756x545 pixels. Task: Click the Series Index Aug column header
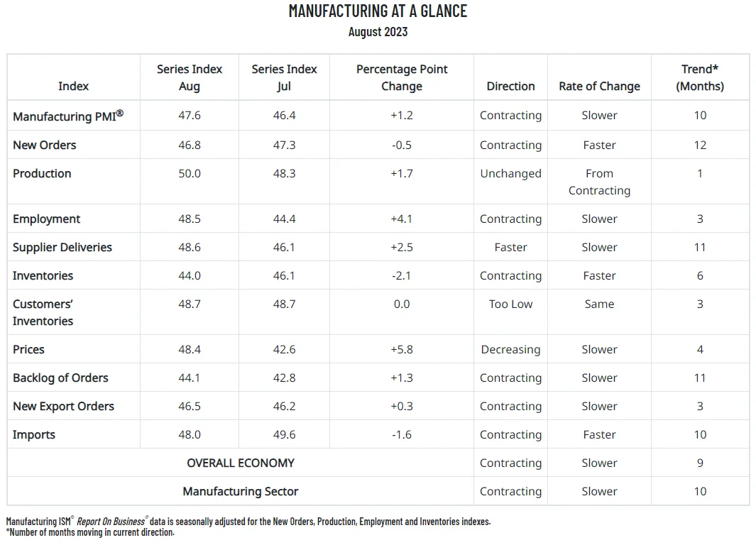point(190,77)
